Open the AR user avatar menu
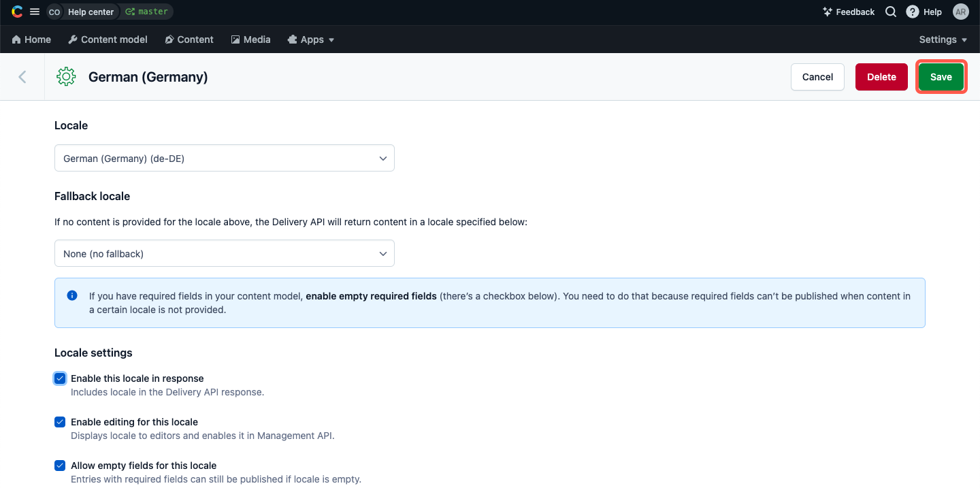The height and width of the screenshot is (488, 980). point(960,12)
